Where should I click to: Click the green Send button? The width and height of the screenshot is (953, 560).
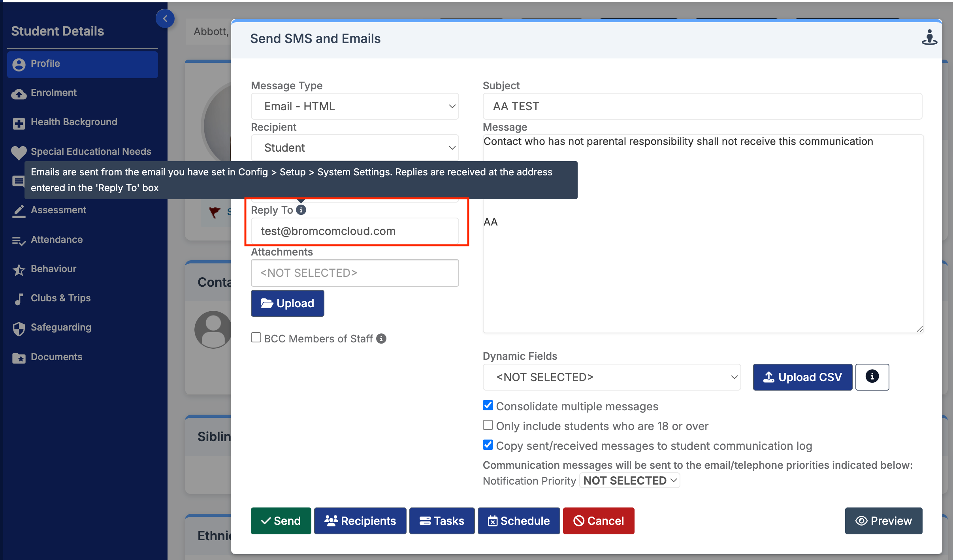pos(281,521)
